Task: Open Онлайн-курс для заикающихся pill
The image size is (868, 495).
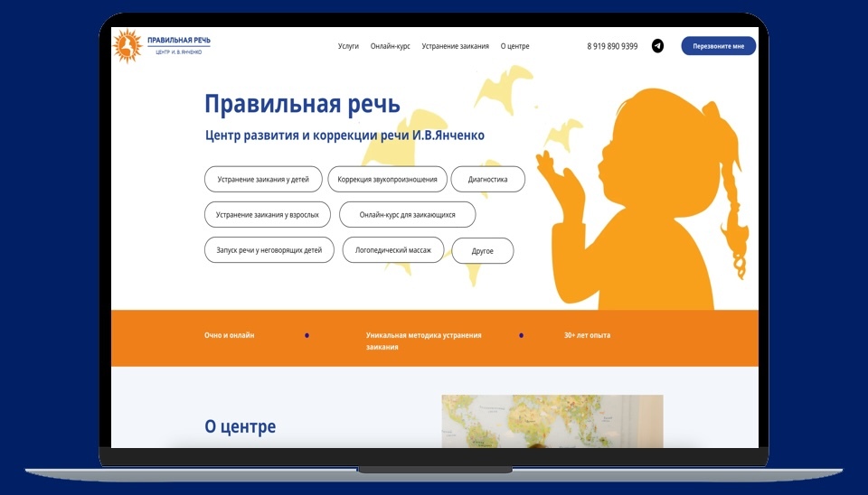Action: click(408, 215)
